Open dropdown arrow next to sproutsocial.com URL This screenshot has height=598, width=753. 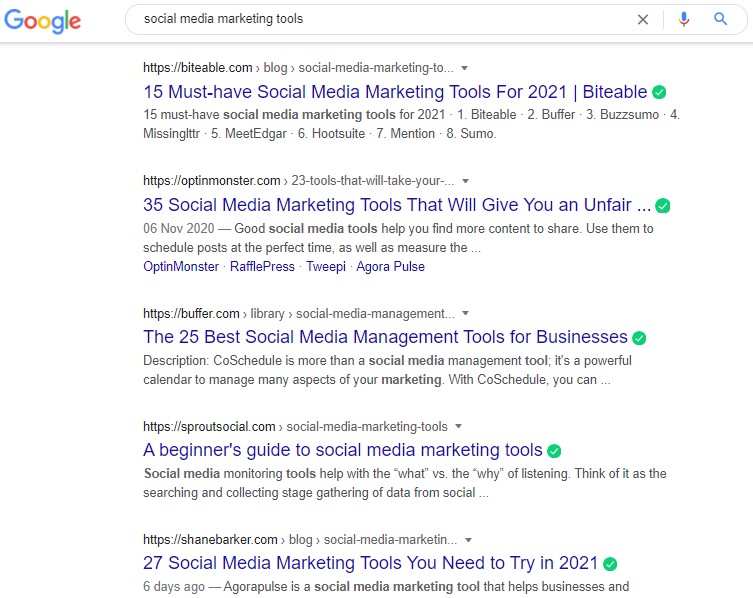[458, 426]
